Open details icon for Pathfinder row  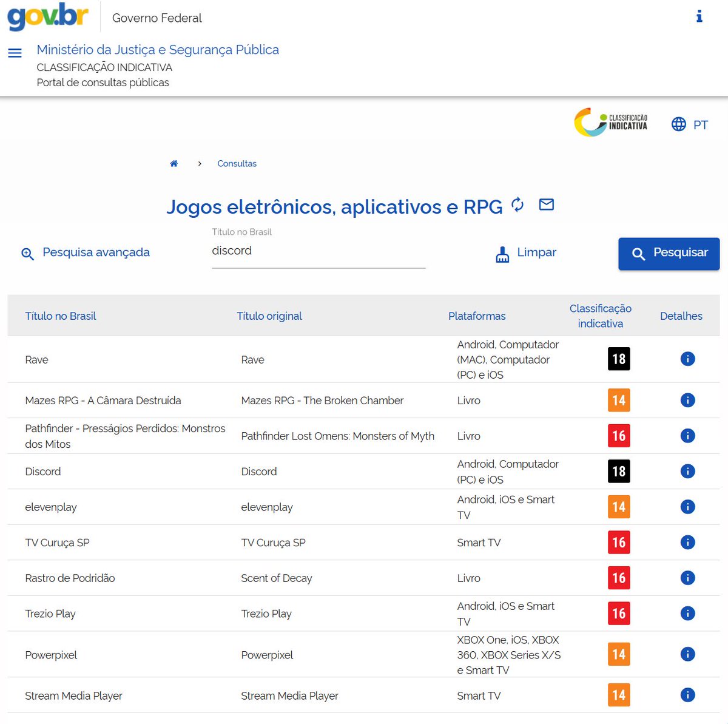pos(687,436)
